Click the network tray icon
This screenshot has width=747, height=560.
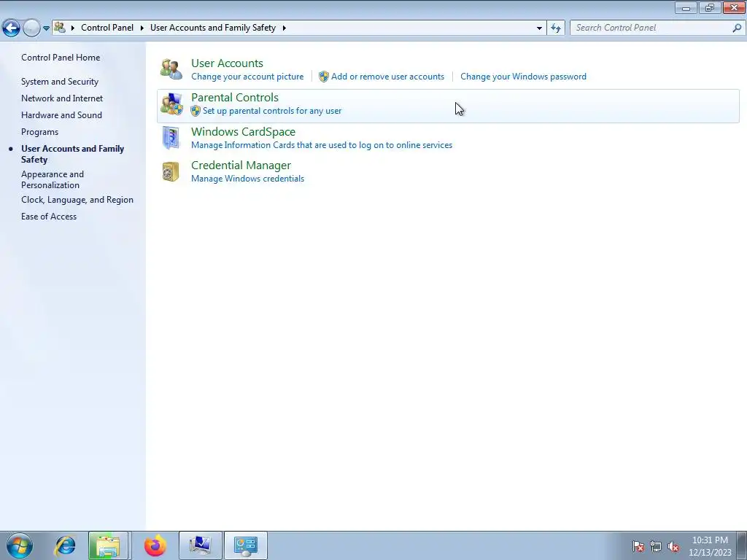[656, 546]
